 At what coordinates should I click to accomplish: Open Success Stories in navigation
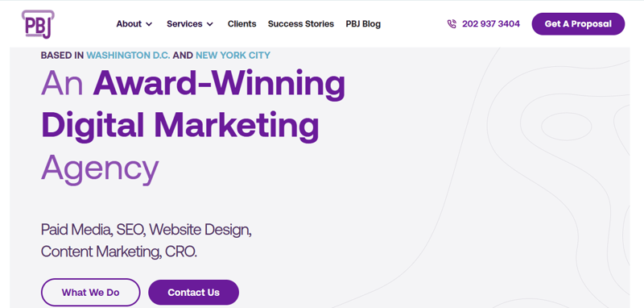tap(301, 24)
